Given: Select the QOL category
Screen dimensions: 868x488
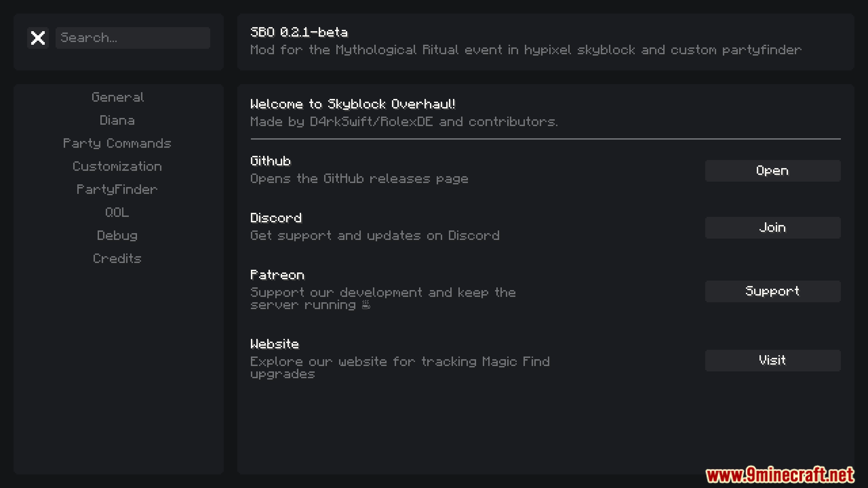Looking at the screenshot, I should click(117, 212).
